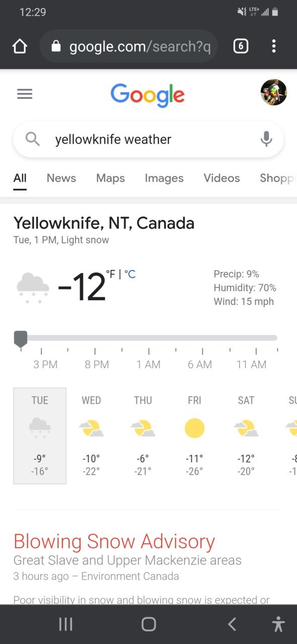The width and height of the screenshot is (297, 644).
Task: Tap the Android back navigation button
Action: point(232,624)
